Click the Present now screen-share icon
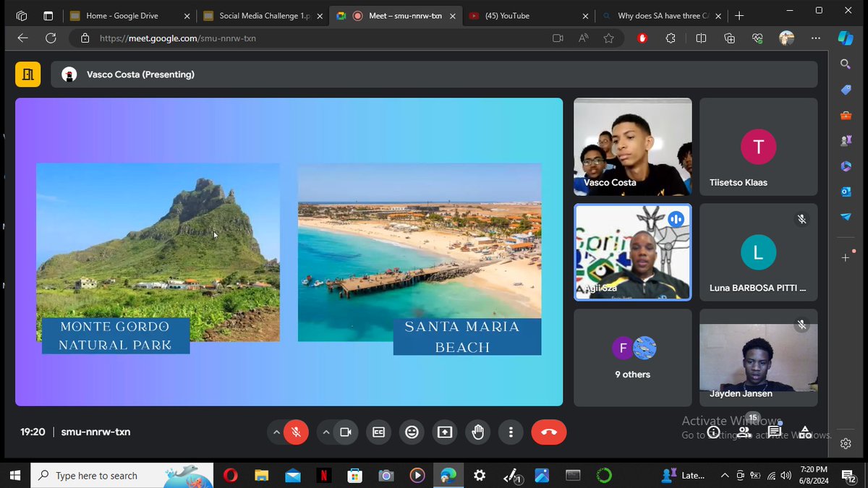 (x=445, y=432)
